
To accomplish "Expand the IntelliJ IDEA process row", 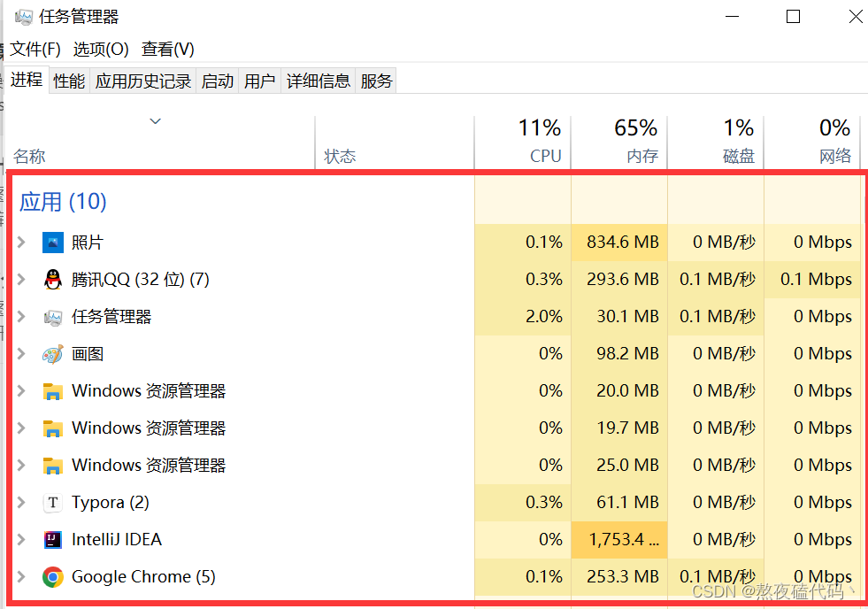I will click(21, 539).
